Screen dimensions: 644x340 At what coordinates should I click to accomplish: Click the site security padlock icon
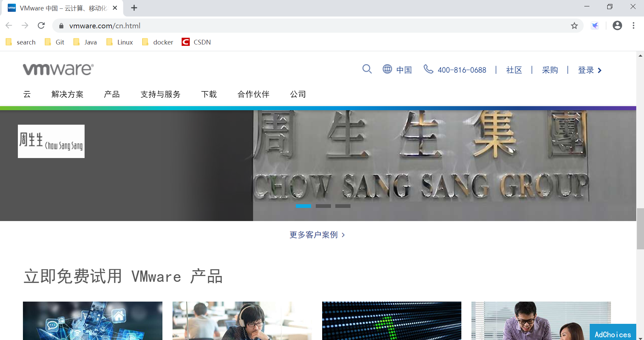point(61,26)
